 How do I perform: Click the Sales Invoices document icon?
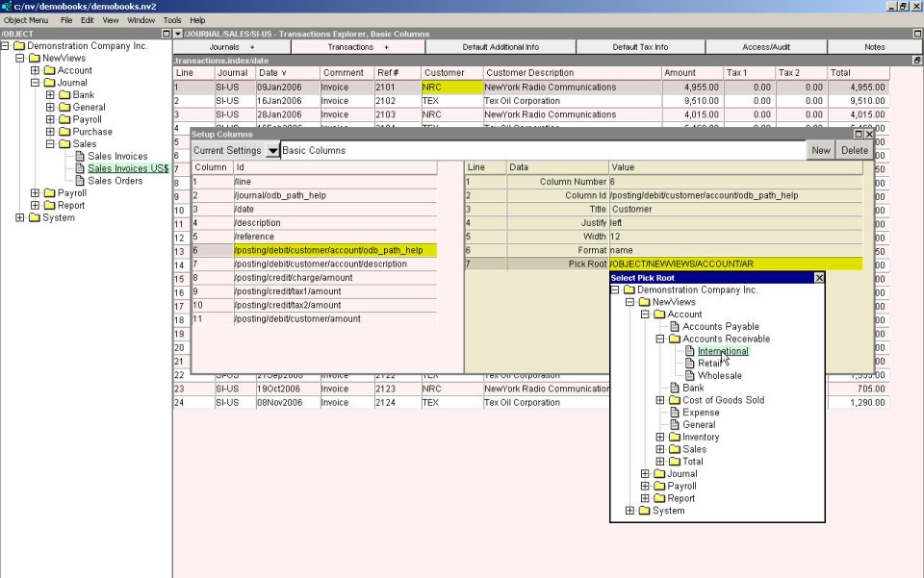[x=80, y=157]
